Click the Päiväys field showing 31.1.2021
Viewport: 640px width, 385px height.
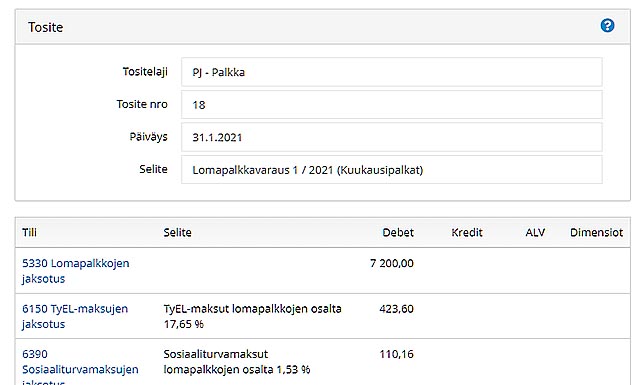pyautogui.click(x=391, y=137)
